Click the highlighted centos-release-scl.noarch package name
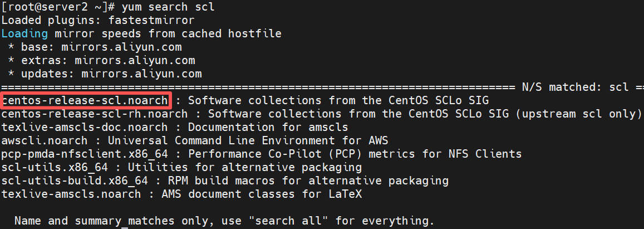Image resolution: width=644 pixels, height=229 pixels. 85,100
